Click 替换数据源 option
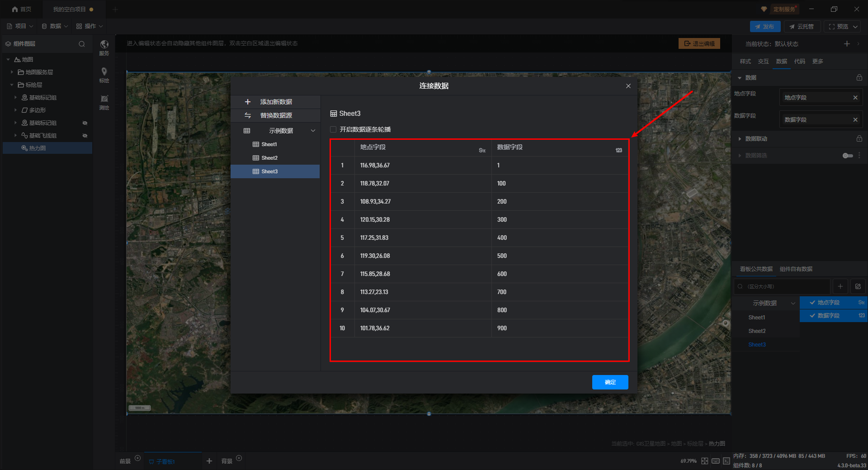 (x=275, y=115)
